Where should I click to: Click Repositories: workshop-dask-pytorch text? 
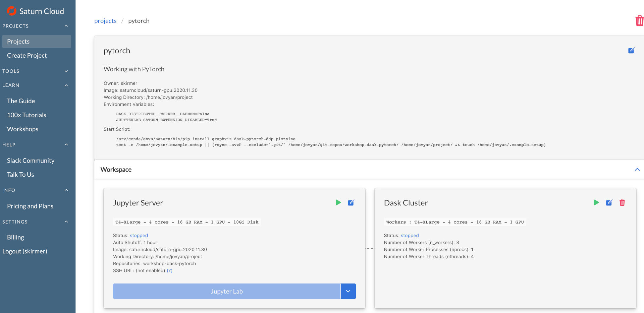point(154,264)
